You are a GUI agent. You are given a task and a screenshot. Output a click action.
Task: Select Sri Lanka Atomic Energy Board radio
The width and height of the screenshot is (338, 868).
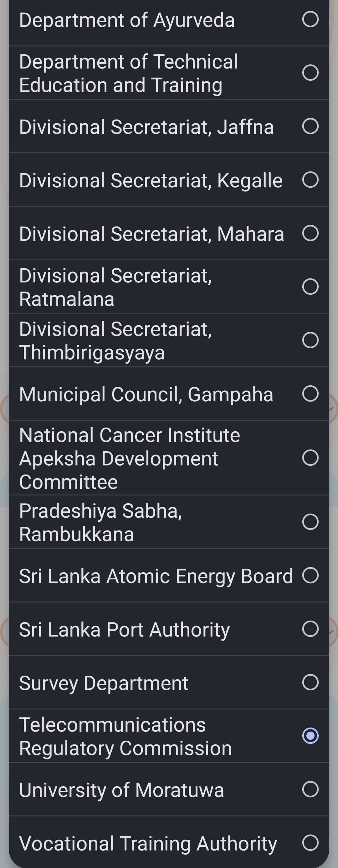click(310, 576)
